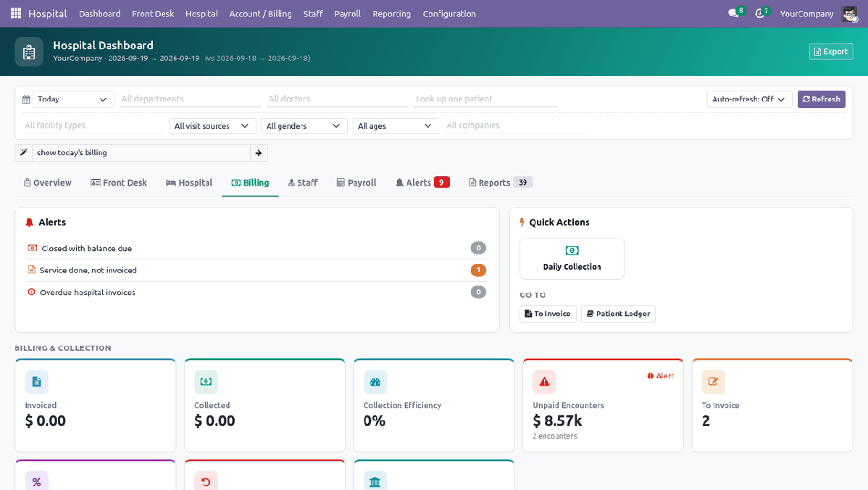Submit query with the arrow button
This screenshot has height=490, width=868.
click(259, 153)
